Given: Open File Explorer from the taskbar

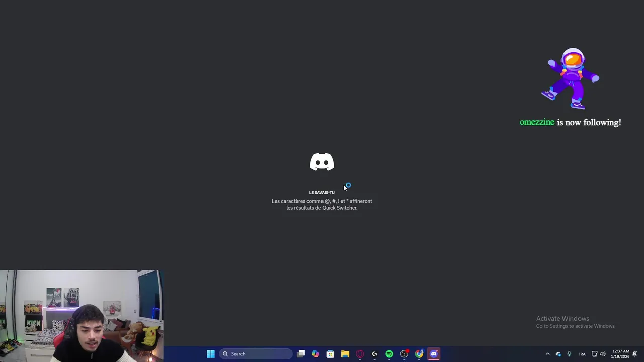Looking at the screenshot, I should [x=345, y=354].
